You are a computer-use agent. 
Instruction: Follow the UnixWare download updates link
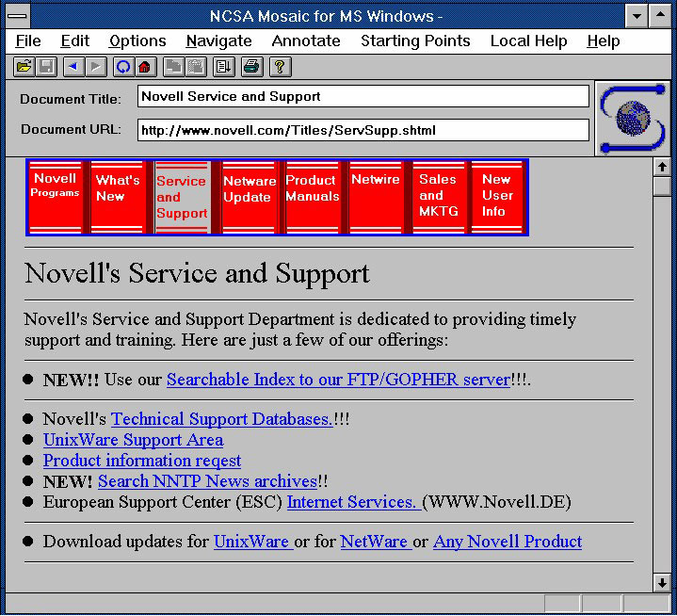(x=253, y=542)
